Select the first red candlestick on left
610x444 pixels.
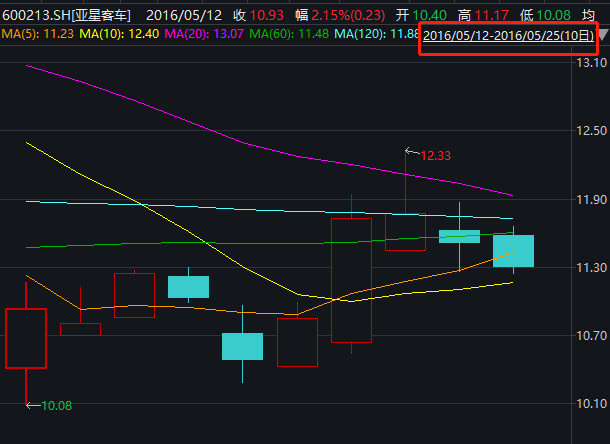[26, 338]
